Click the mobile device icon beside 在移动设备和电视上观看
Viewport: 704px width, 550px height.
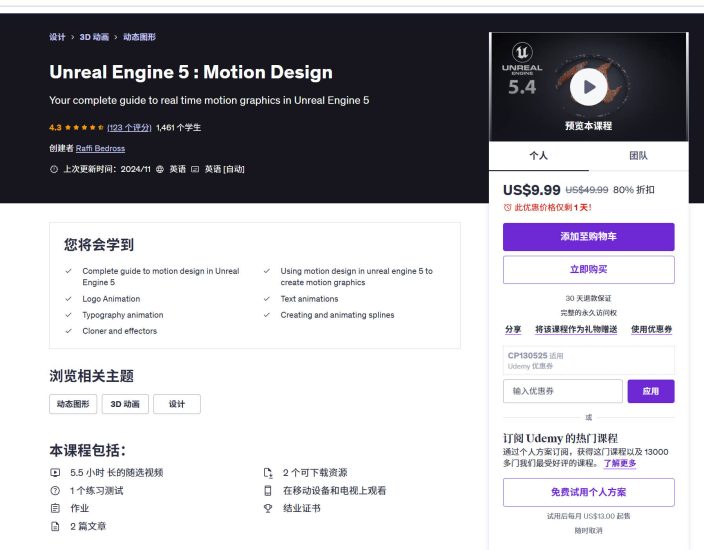268,490
